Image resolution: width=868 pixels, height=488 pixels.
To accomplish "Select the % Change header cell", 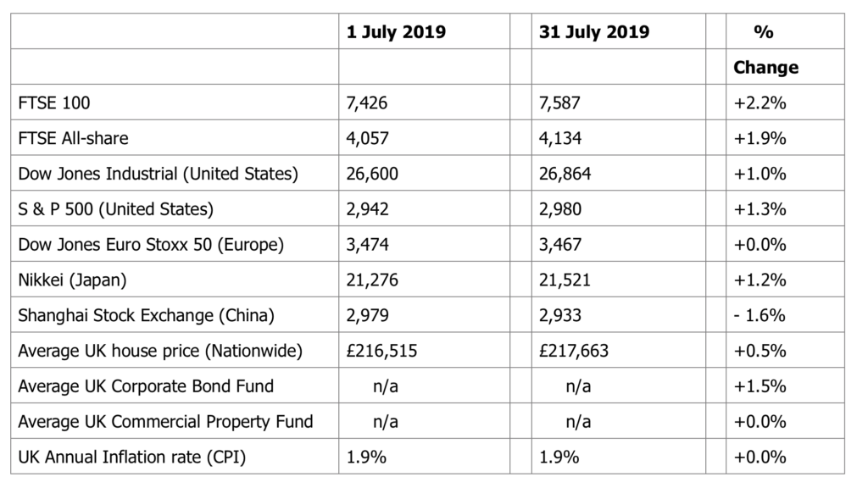I will [765, 50].
